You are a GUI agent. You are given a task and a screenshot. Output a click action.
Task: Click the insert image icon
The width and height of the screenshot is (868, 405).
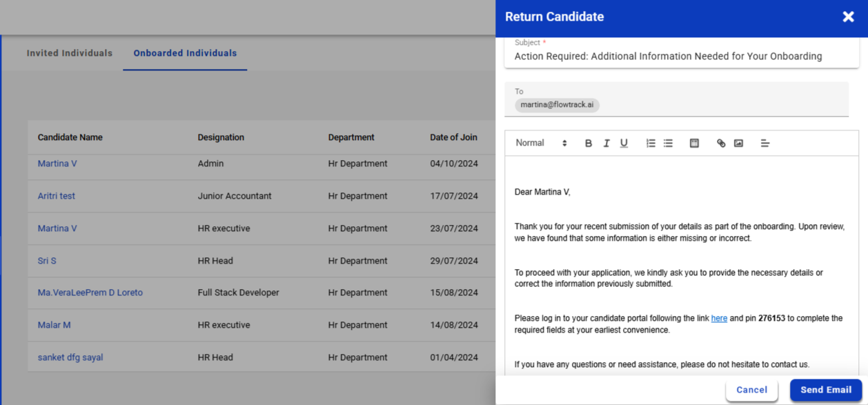738,144
